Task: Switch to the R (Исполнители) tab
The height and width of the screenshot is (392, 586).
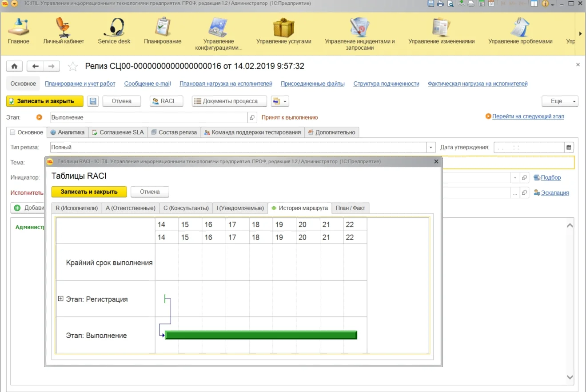Action: pos(76,208)
